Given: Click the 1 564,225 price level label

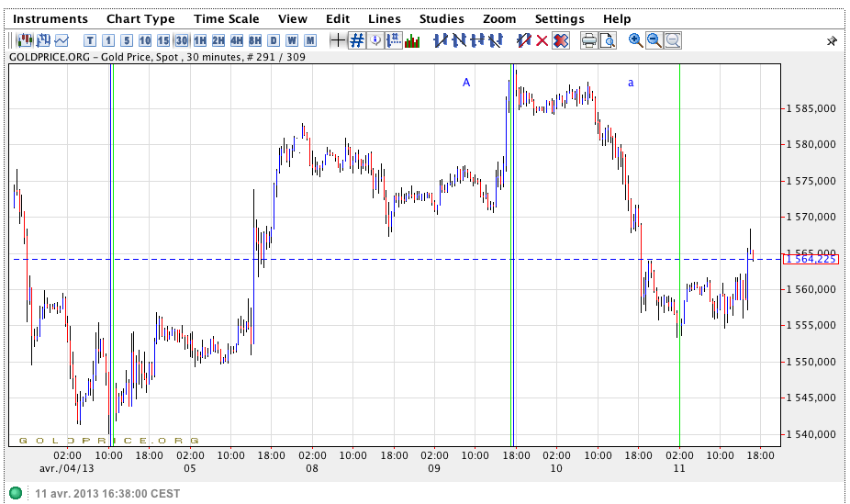Looking at the screenshot, I should 811,259.
